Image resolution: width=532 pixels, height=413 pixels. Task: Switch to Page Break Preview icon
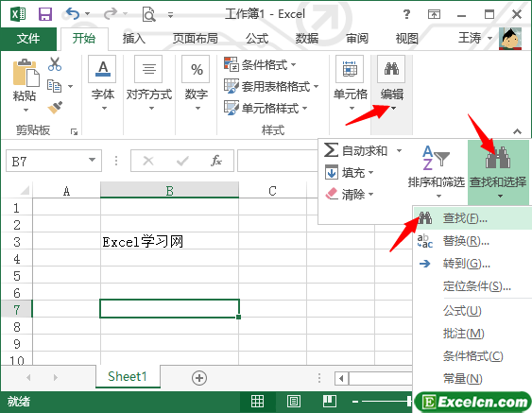[329, 401]
